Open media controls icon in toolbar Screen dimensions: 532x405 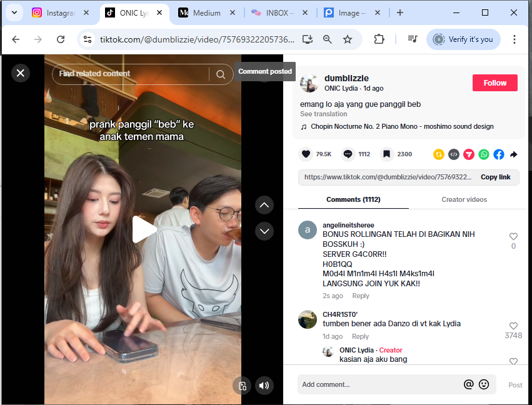pos(413,39)
